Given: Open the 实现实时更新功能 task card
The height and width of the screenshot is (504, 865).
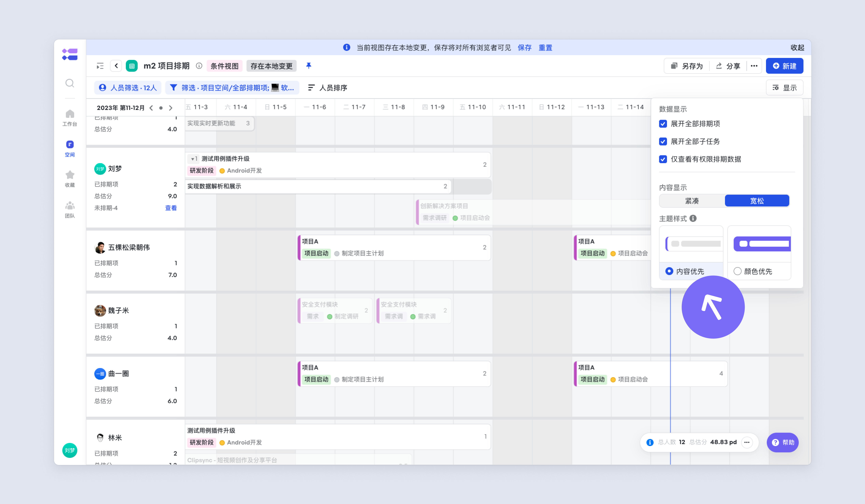Looking at the screenshot, I should click(219, 123).
